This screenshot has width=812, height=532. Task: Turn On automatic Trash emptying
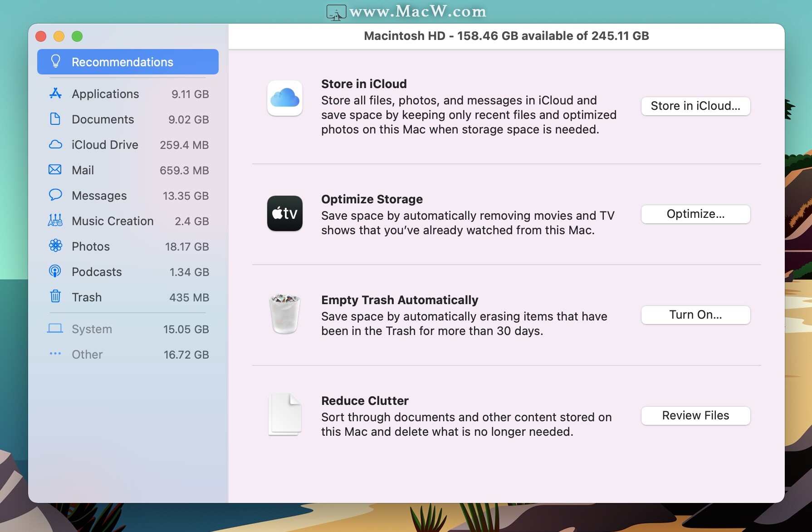(x=695, y=315)
